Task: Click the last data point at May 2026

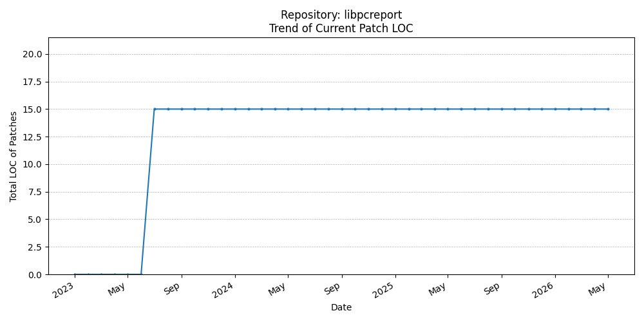Action: (608, 109)
